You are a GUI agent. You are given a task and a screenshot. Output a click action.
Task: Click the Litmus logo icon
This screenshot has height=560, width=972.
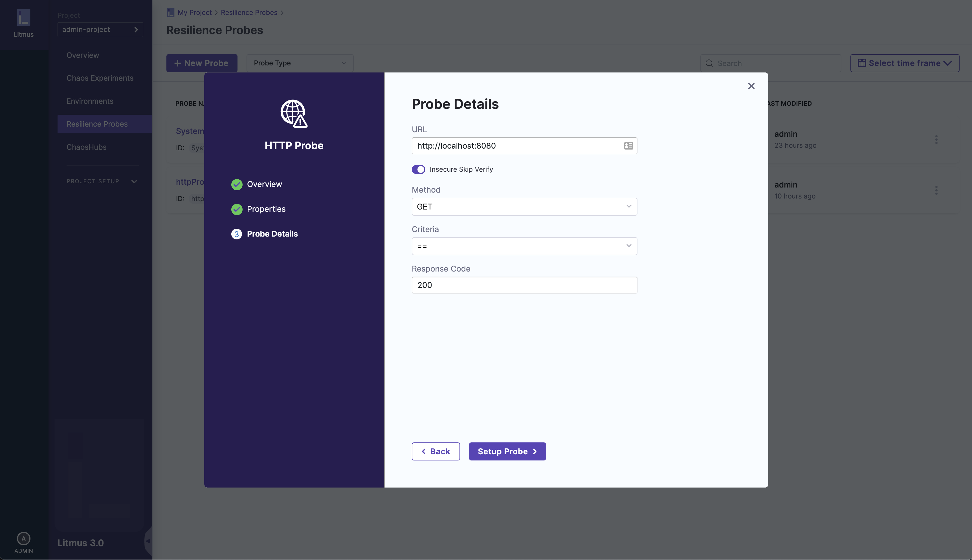click(23, 18)
